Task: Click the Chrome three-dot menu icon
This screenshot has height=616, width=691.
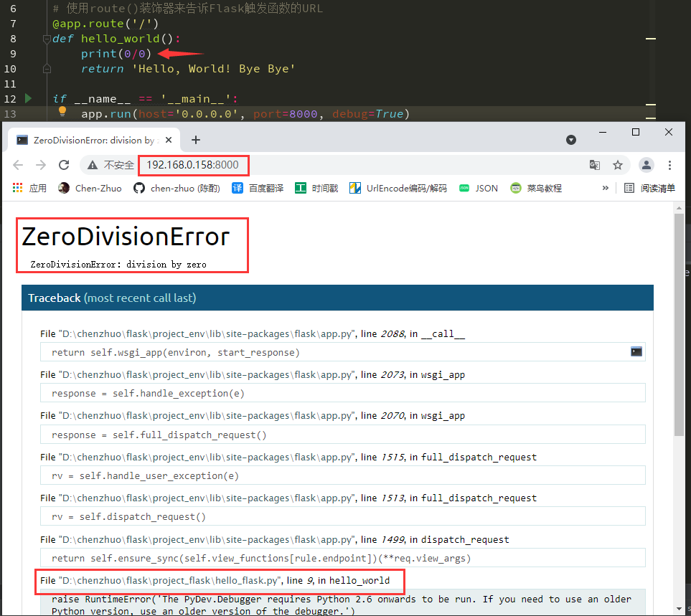Action: (x=669, y=165)
